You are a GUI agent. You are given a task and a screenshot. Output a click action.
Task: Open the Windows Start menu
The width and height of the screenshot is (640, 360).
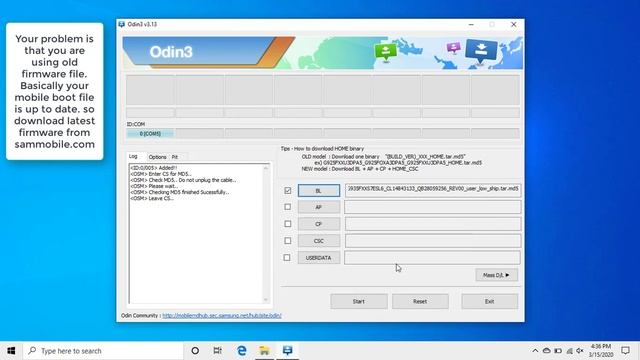tap(11, 351)
